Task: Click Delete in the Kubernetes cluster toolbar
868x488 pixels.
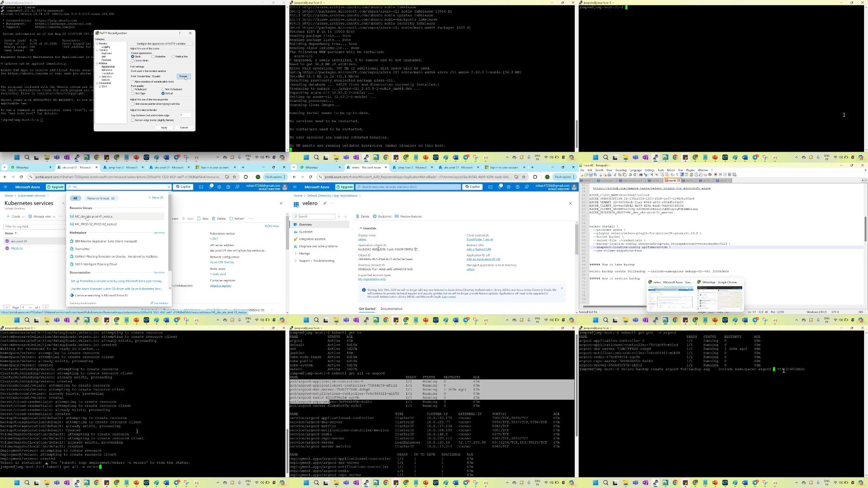Action: point(219,219)
